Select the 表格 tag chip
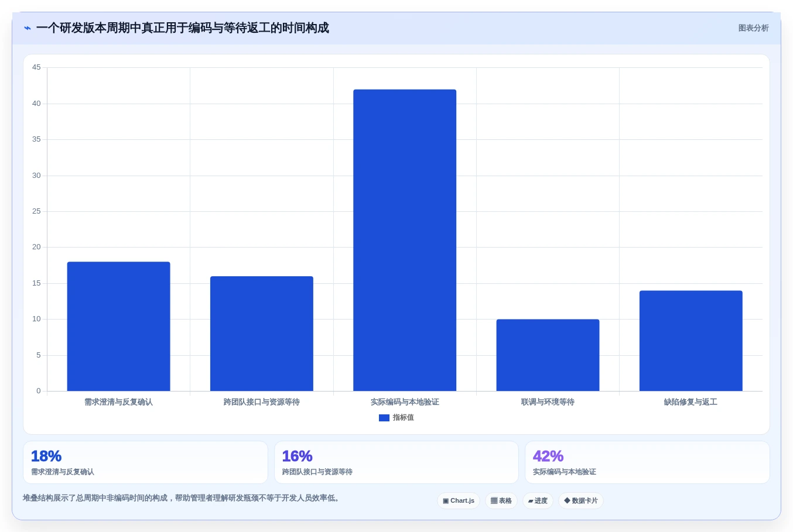The width and height of the screenshot is (793, 532). point(501,501)
